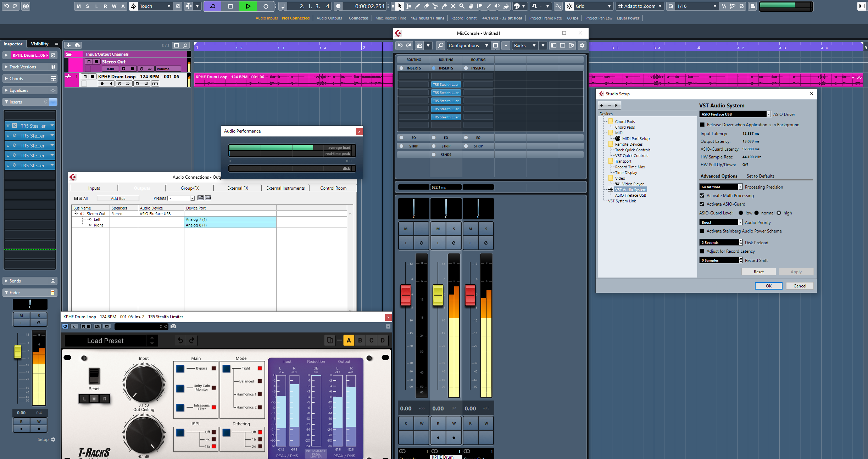868x459 pixels.
Task: Toggle Infrasonic Filter switch in T-RackS
Action: (180, 407)
